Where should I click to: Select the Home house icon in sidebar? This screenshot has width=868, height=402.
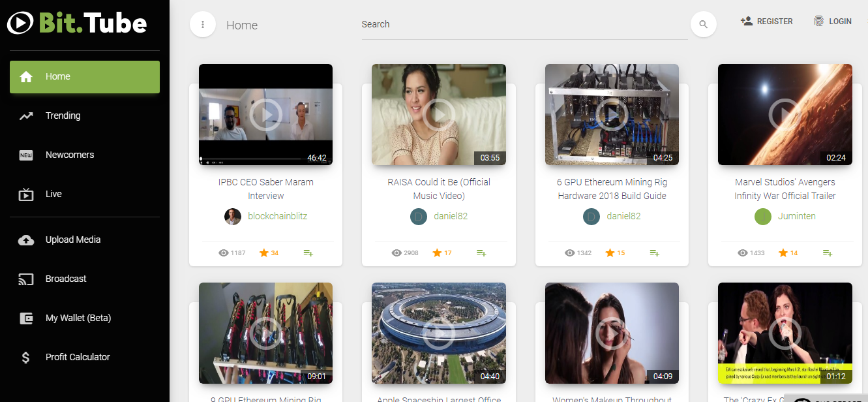[x=26, y=76]
